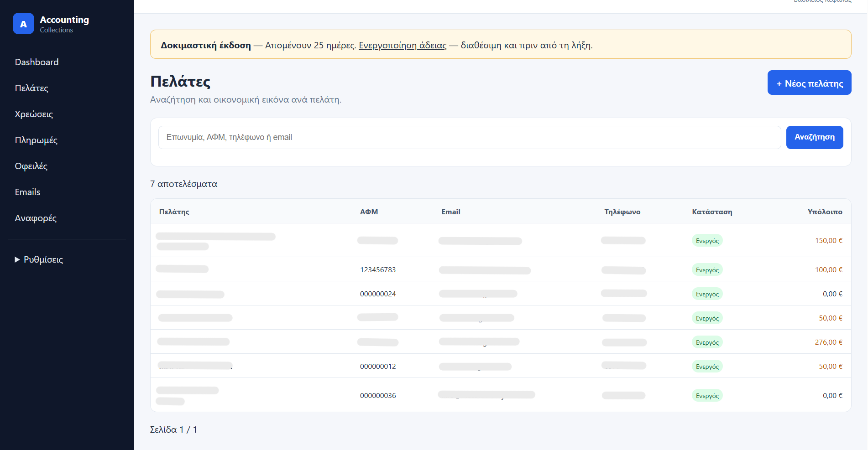
Task: Expand the Ρυθμίσεις section
Action: [x=39, y=259]
